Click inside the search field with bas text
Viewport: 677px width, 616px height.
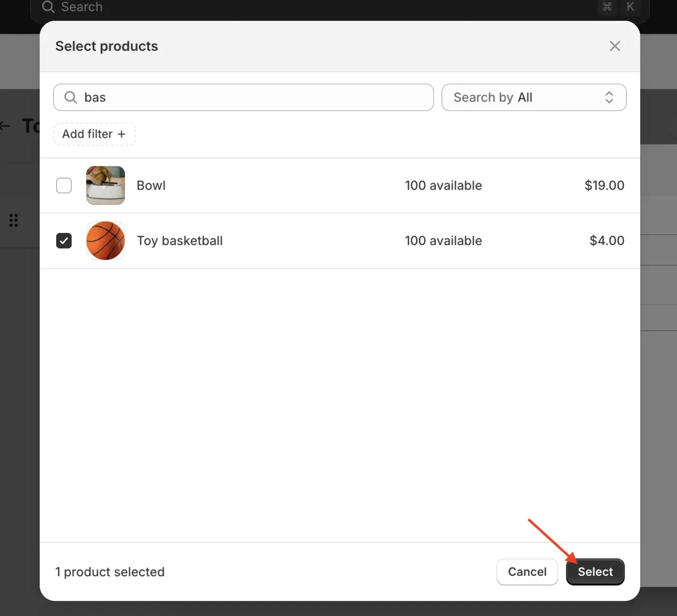(x=242, y=97)
